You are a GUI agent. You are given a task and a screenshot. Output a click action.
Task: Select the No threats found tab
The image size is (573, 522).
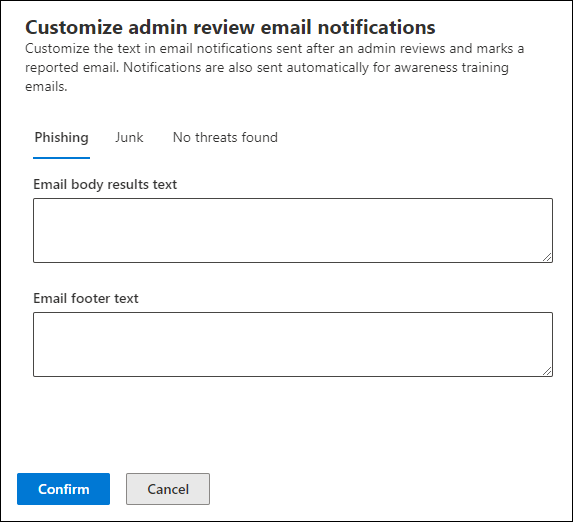pos(225,138)
